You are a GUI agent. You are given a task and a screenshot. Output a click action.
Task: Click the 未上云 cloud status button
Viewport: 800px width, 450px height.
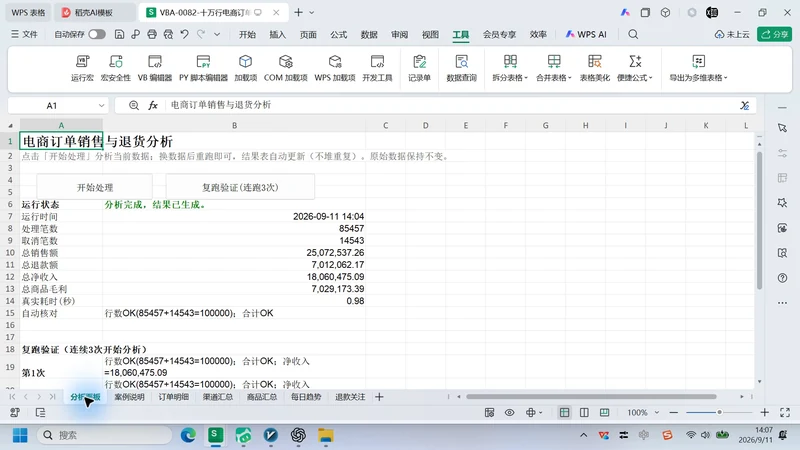pyautogui.click(x=732, y=34)
